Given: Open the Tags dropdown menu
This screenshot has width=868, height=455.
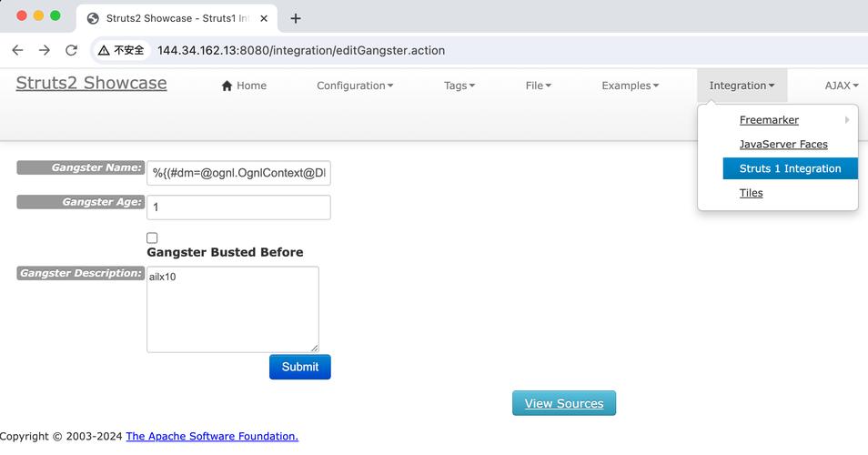Looking at the screenshot, I should 459,86.
